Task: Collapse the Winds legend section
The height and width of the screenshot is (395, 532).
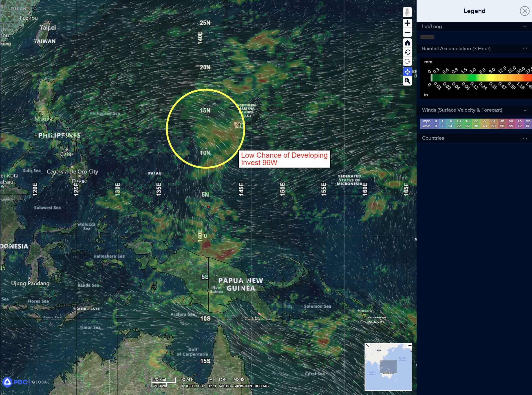Action: tap(525, 110)
